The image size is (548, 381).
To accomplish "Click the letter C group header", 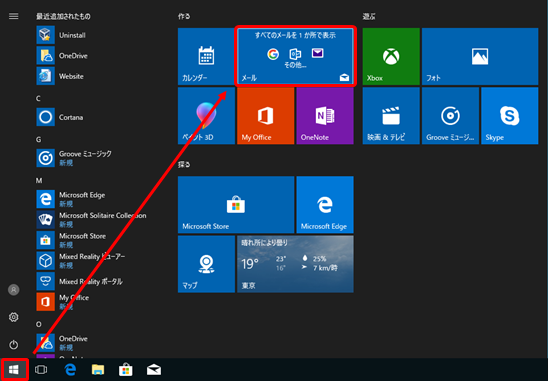I will click(38, 99).
